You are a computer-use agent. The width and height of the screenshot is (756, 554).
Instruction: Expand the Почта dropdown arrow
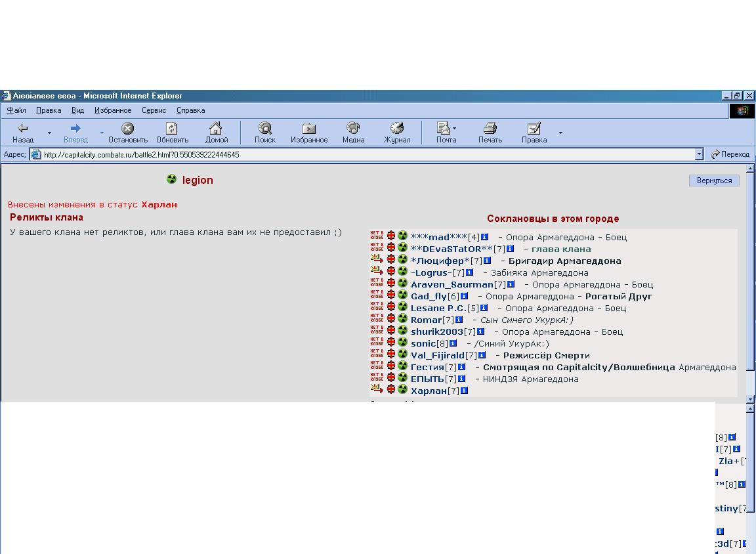[x=455, y=128]
